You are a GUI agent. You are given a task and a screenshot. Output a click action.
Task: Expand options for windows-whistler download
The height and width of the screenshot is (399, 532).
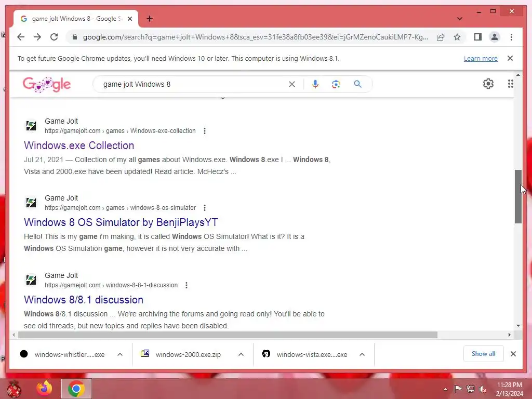pos(120,354)
